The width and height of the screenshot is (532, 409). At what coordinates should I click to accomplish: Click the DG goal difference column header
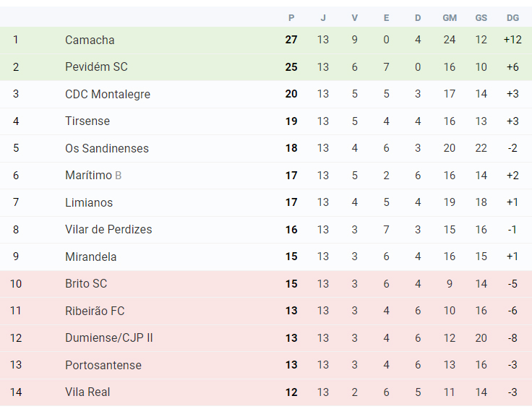(512, 18)
